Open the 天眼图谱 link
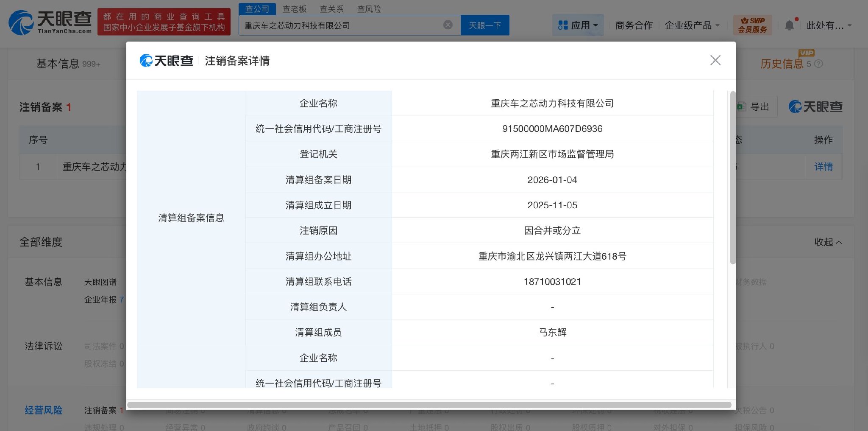The height and width of the screenshot is (431, 868). 100,282
